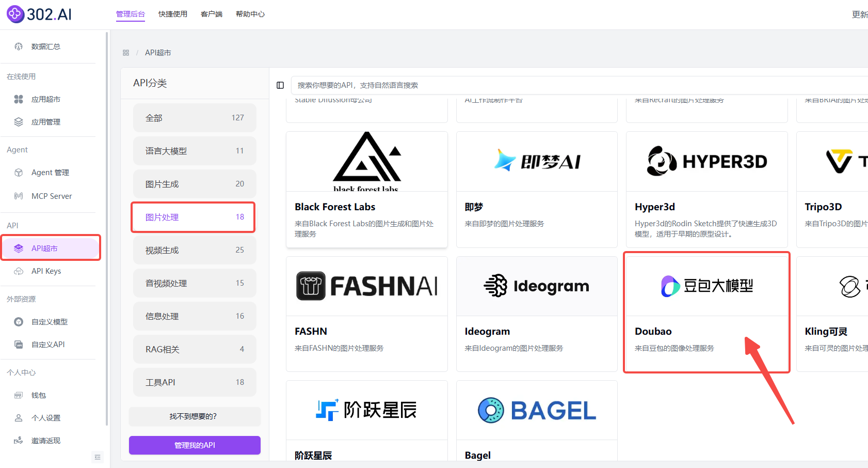Open the 即梦 API card
Viewport: 868px width, 468px height.
(537, 190)
